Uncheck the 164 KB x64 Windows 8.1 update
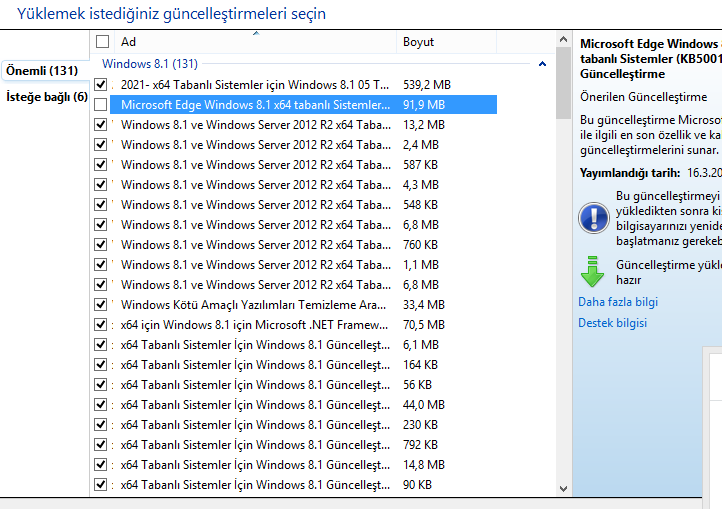 [100, 365]
